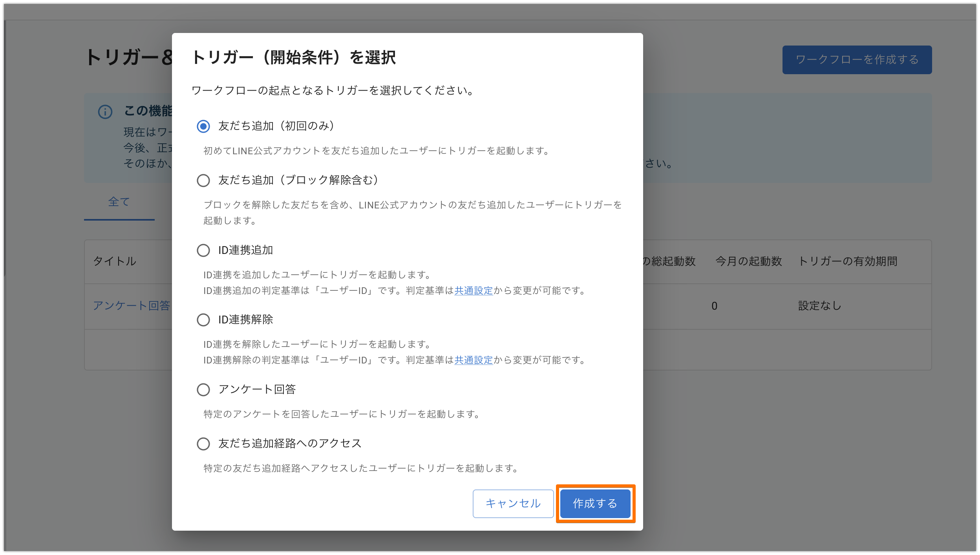This screenshot has height=555, width=980.
Task: Choose the ID連携解除 trigger option
Action: tap(203, 320)
